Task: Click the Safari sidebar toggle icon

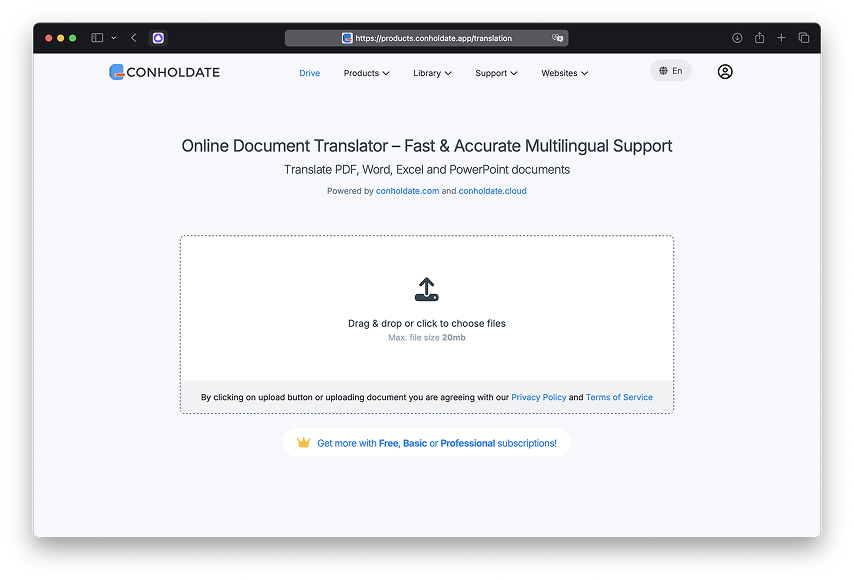Action: click(97, 38)
